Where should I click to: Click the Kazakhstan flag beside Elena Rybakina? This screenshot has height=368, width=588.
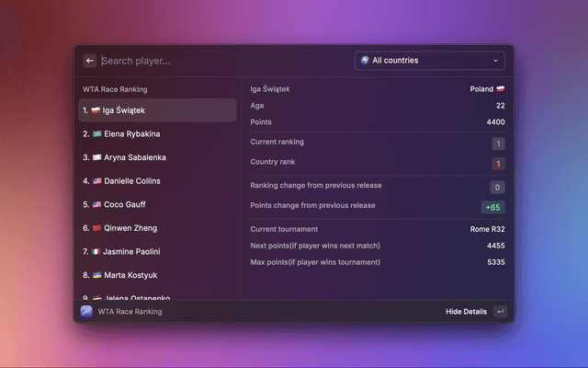96,134
